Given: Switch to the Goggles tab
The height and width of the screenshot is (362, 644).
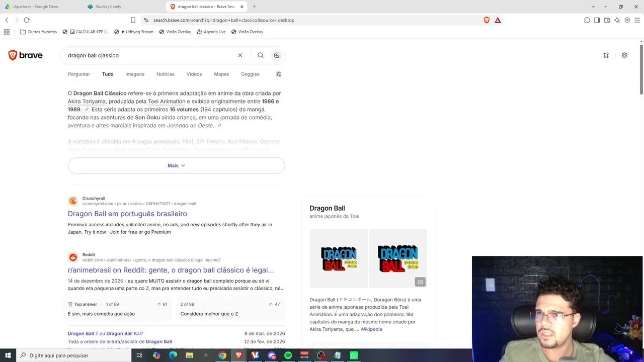Looking at the screenshot, I should point(250,74).
